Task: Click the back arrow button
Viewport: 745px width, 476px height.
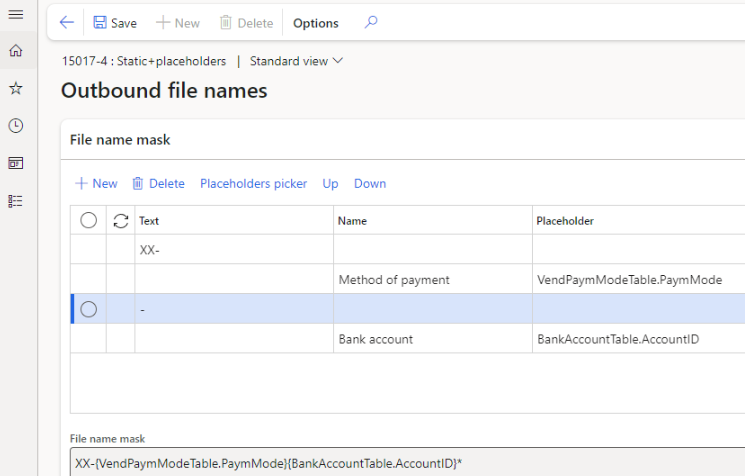Action: coord(66,22)
